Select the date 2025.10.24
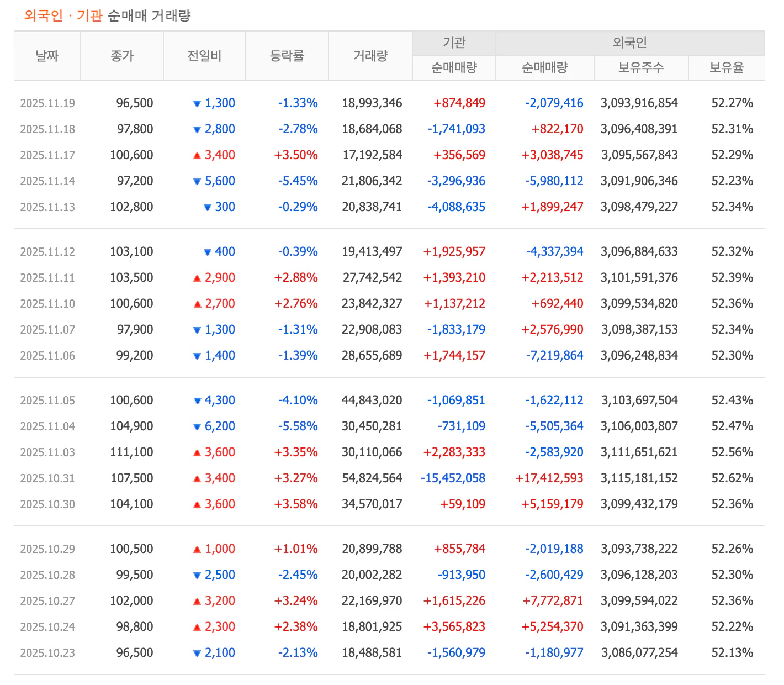Screen dimensions: 784x685 [x=47, y=627]
